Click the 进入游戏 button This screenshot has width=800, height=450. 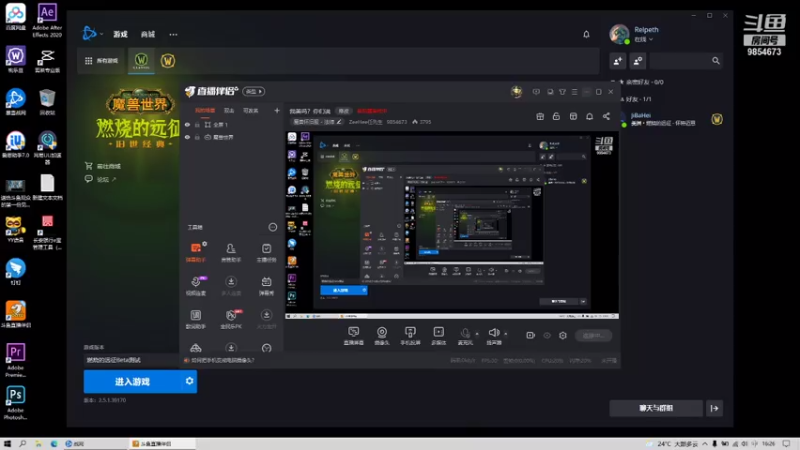pyautogui.click(x=133, y=382)
